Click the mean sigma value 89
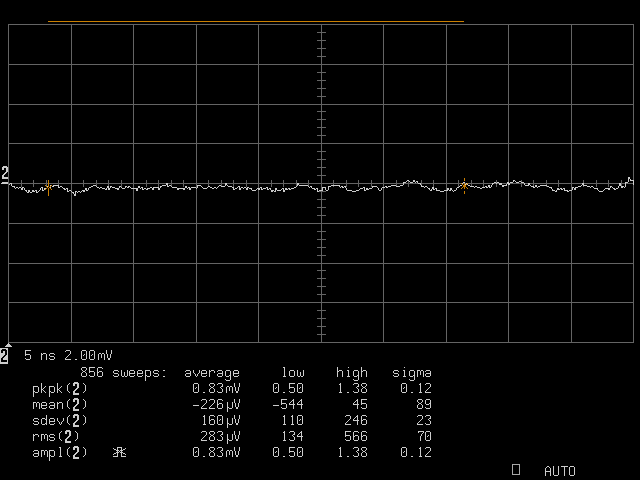The image size is (640, 480). click(424, 404)
